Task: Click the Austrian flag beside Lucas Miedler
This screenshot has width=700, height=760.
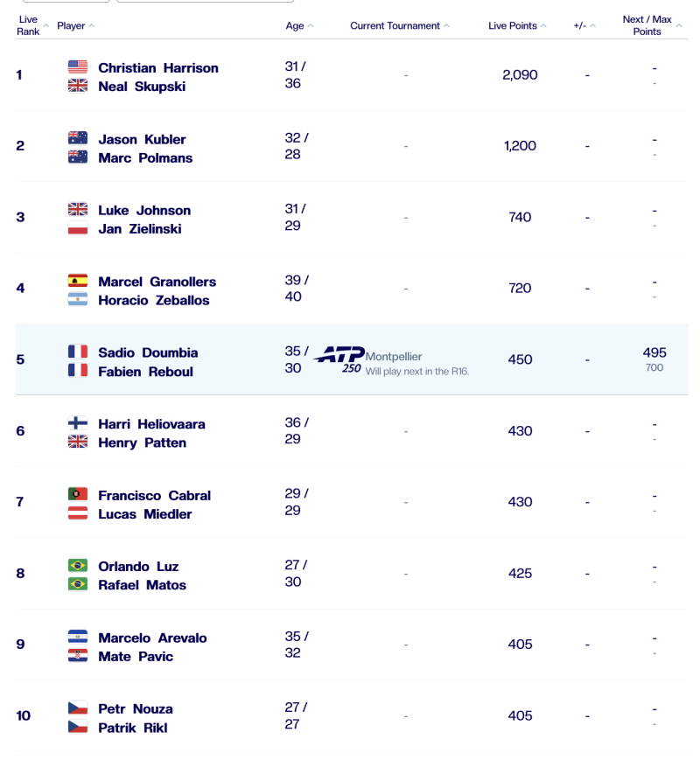Action: pos(78,513)
